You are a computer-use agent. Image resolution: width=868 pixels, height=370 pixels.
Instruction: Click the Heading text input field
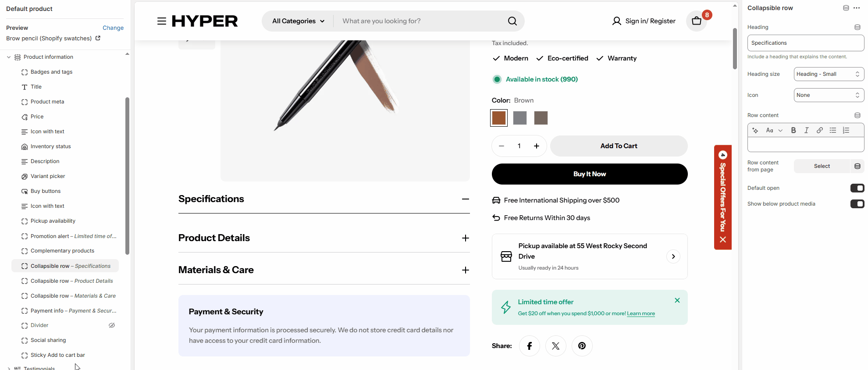(805, 43)
